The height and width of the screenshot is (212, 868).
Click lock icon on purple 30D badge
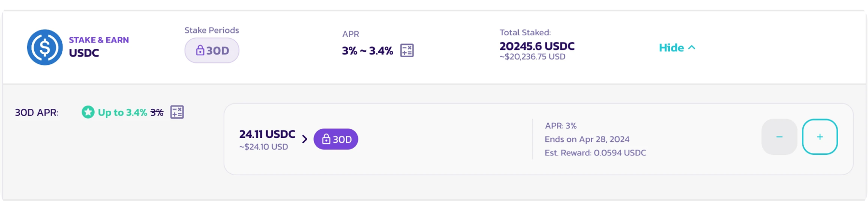pyautogui.click(x=327, y=139)
